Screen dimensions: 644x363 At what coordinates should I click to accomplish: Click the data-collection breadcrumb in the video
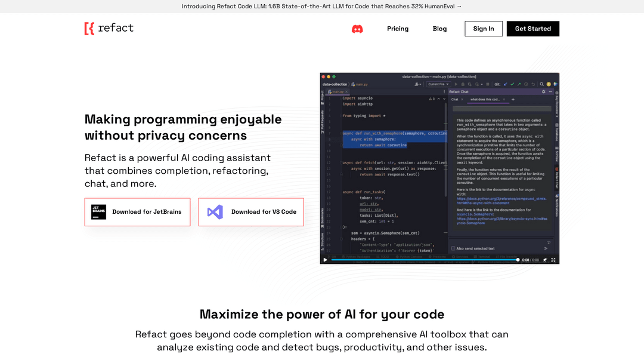click(x=335, y=84)
